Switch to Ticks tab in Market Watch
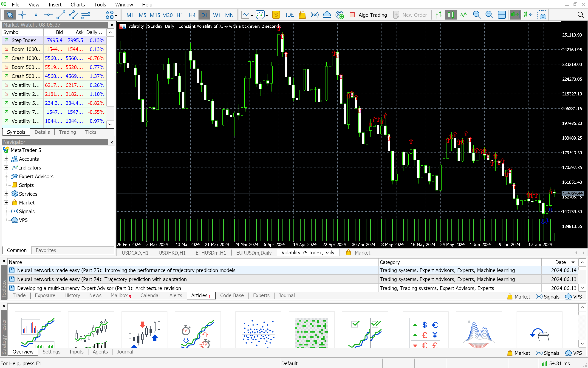This screenshot has width=588, height=368. point(91,132)
